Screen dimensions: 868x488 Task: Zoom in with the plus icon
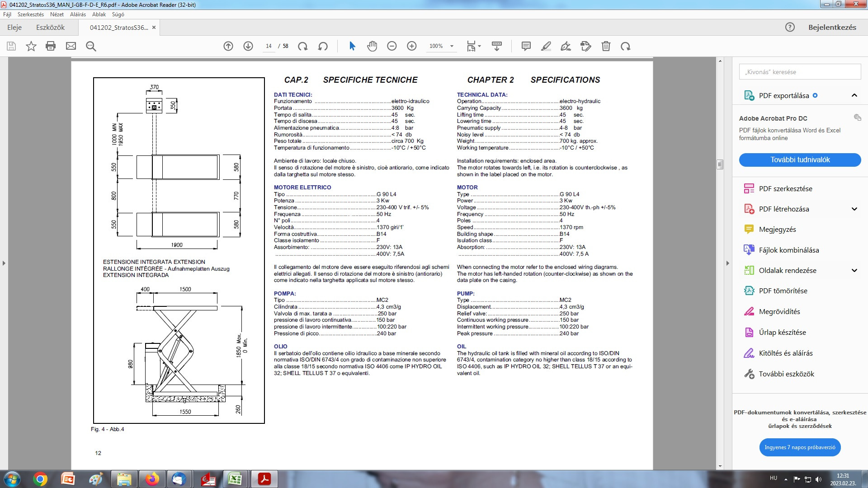(412, 46)
